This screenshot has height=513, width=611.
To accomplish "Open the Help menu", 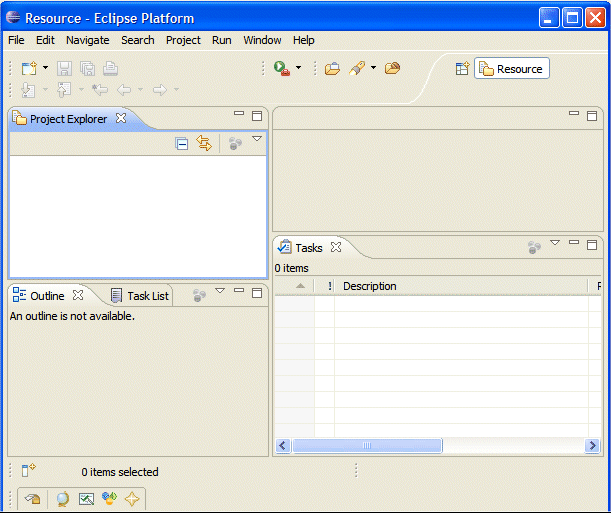I will 304,40.
